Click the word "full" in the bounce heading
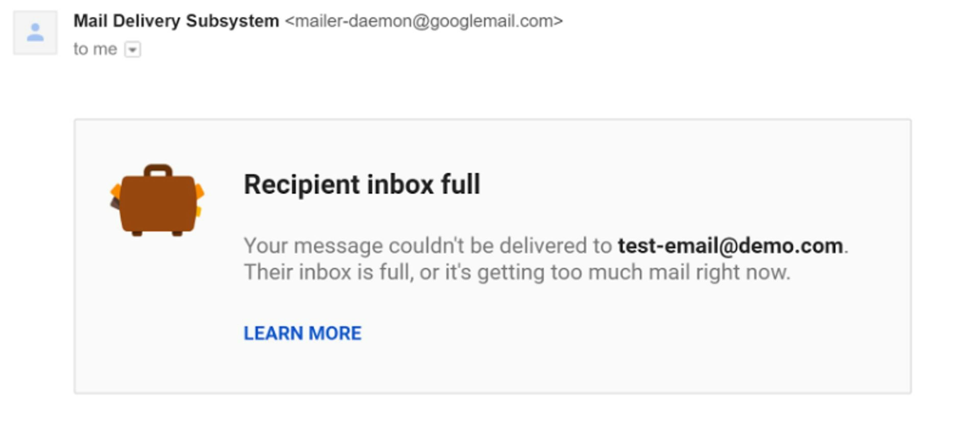 coord(460,185)
